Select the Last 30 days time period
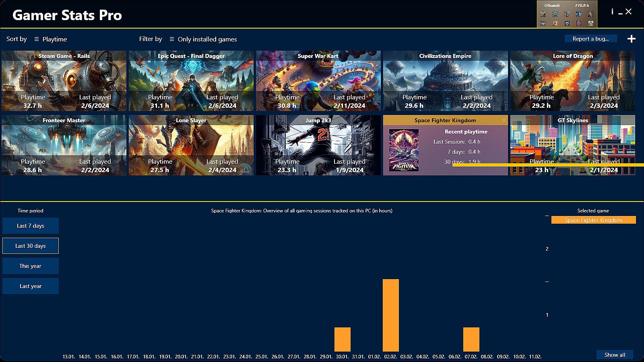This screenshot has height=362, width=644. click(31, 246)
